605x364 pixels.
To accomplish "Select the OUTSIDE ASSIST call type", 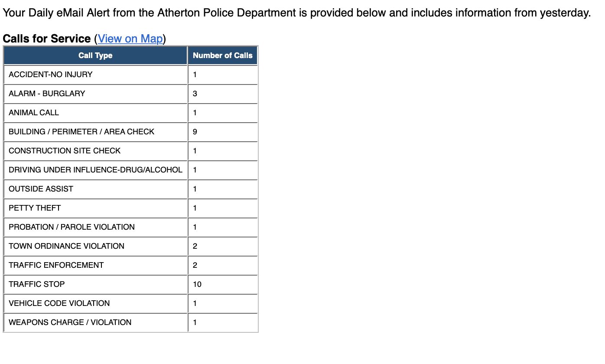I will click(41, 189).
